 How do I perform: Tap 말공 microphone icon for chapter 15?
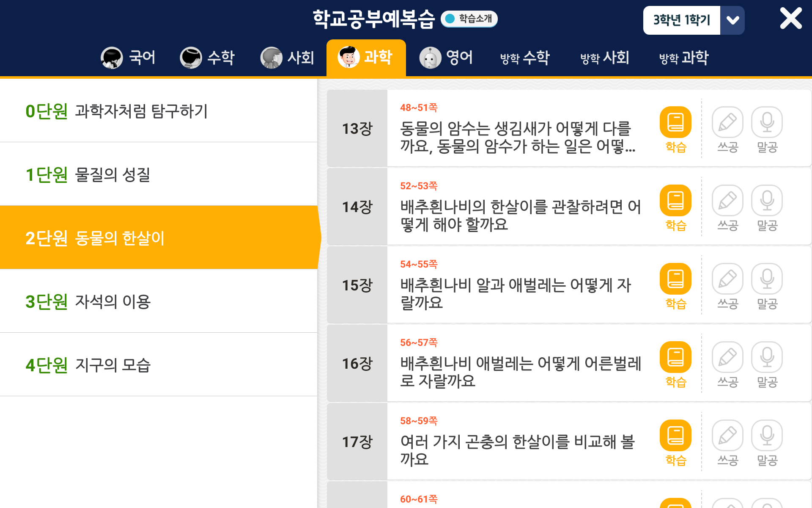point(767,279)
